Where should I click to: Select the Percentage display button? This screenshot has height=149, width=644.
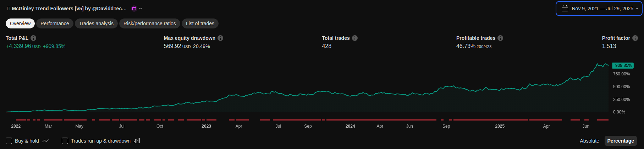point(620,141)
